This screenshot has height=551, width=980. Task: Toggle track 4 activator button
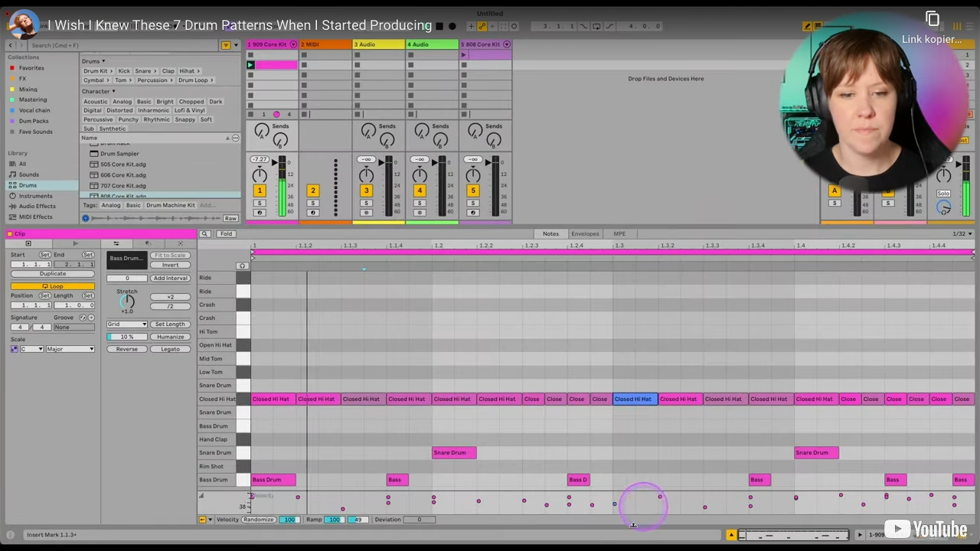point(420,191)
